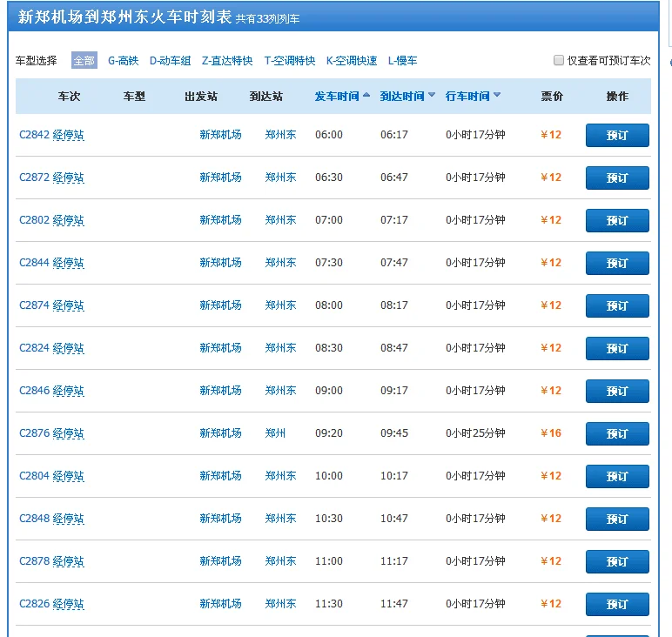The height and width of the screenshot is (637, 672).
Task: Filter by D-动车组 trains
Action: [x=170, y=60]
